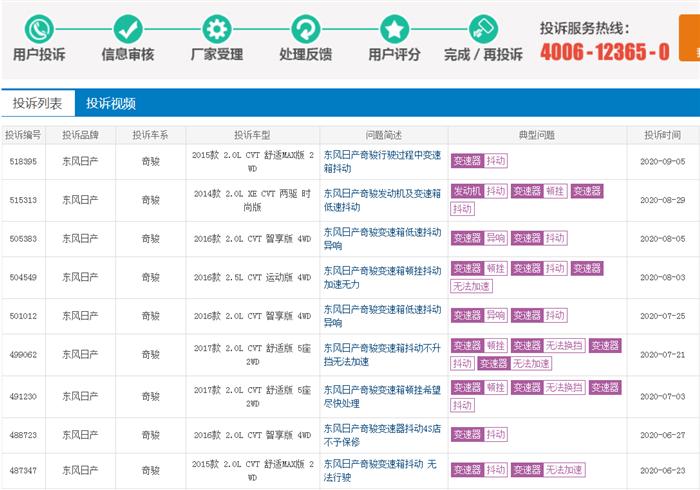Click 奇骏 in row 518395
700x490 pixels.
(x=150, y=162)
